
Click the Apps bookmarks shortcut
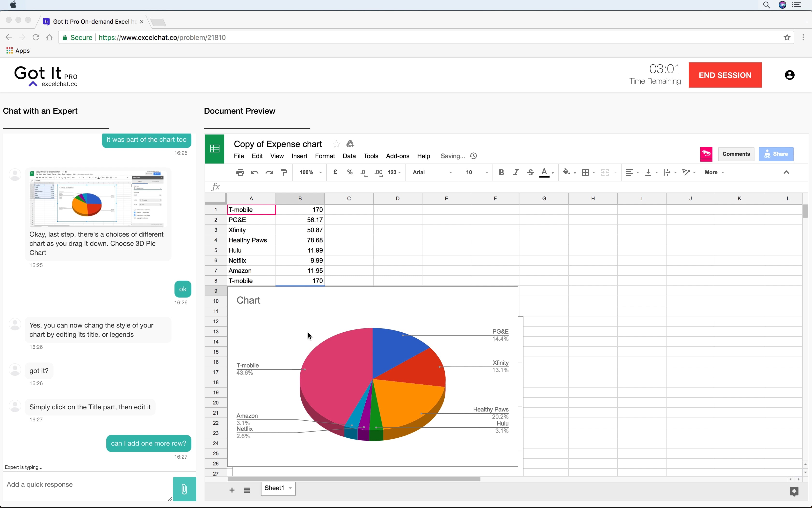(x=18, y=51)
